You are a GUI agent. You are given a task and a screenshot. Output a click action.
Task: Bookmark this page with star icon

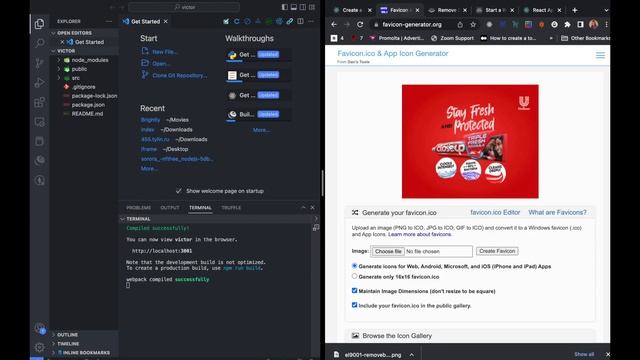[x=473, y=24]
